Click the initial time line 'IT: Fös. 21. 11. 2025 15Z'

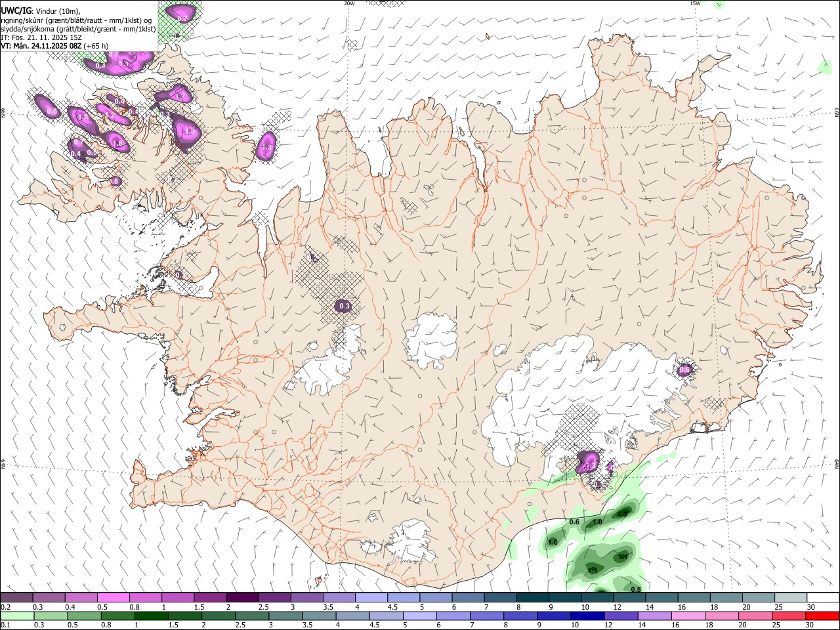coord(41,37)
